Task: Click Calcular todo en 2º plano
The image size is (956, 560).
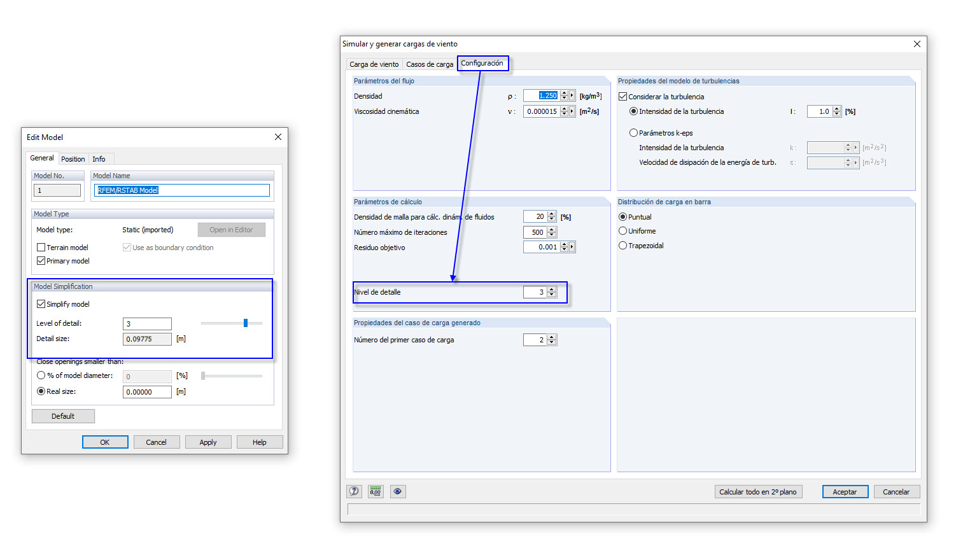Action: (758, 491)
